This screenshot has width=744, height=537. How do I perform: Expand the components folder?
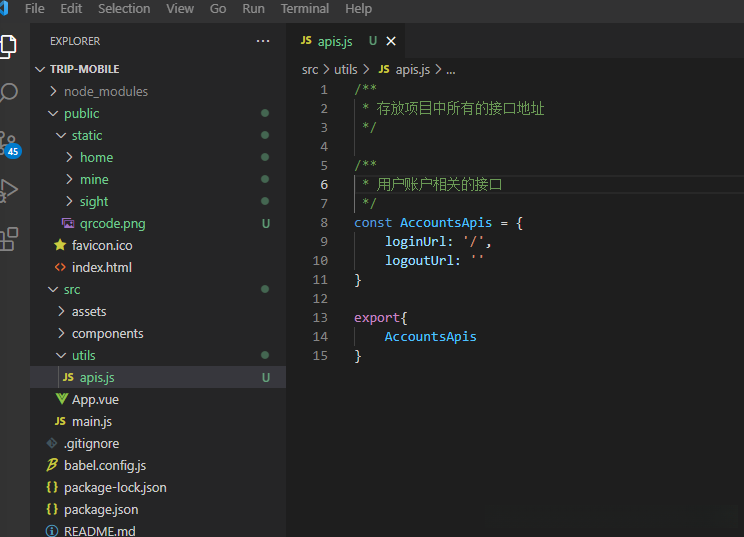click(107, 333)
